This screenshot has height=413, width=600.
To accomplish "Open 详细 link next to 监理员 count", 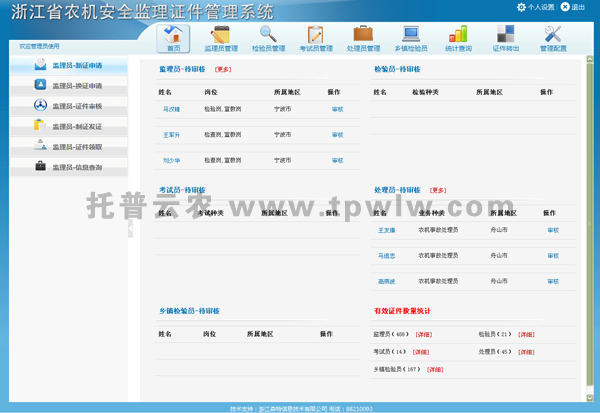I will [x=424, y=335].
